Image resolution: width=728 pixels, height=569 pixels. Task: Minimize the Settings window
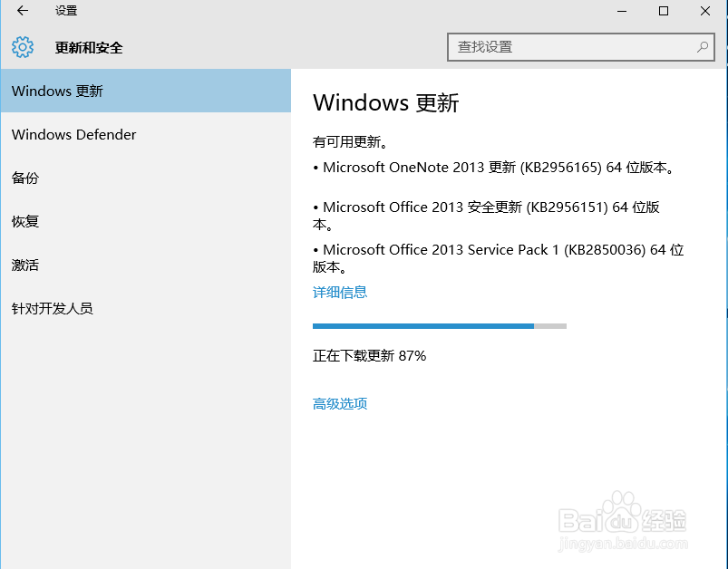point(622,11)
